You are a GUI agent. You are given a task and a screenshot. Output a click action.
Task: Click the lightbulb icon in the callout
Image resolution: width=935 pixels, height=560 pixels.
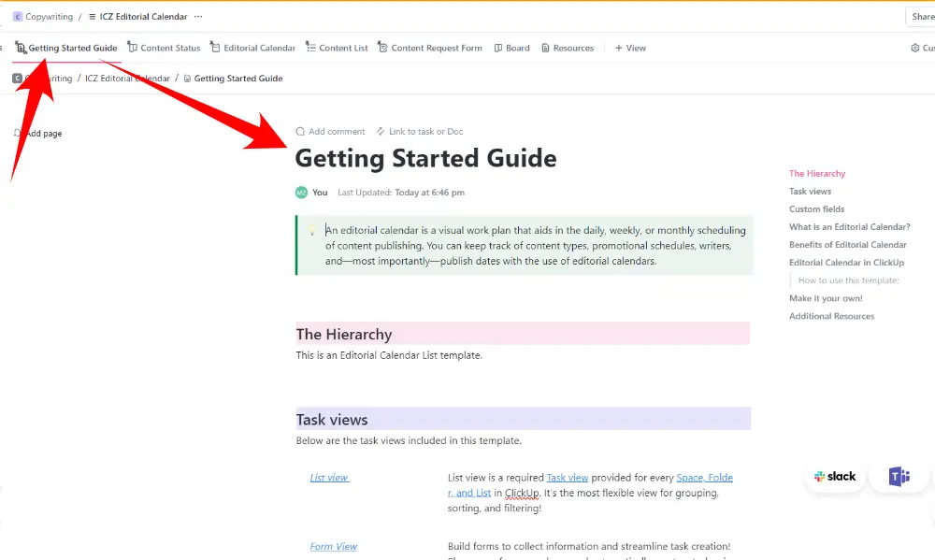[312, 230]
